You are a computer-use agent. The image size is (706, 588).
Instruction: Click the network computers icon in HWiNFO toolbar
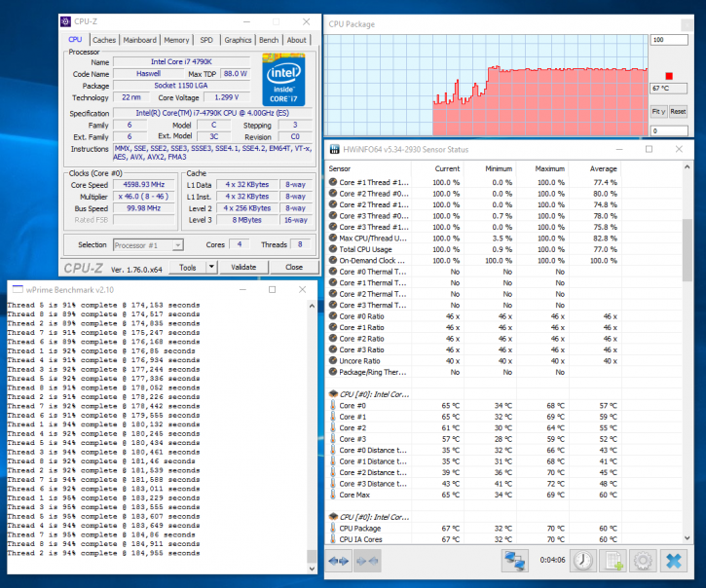tap(514, 561)
